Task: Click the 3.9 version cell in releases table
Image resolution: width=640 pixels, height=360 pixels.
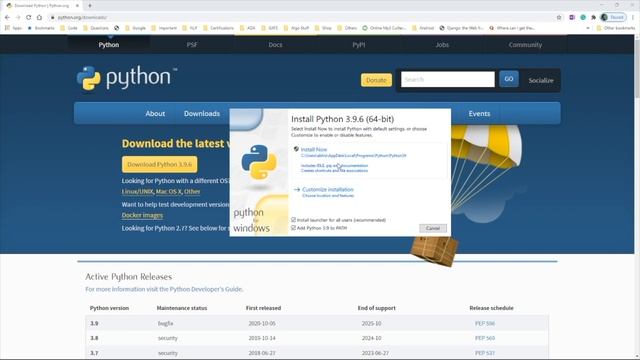Action: [94, 323]
